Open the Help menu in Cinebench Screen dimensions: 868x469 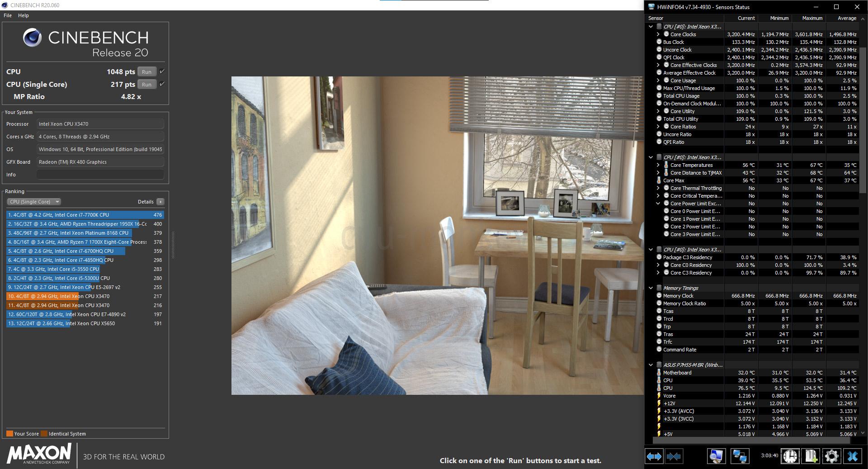click(x=24, y=15)
